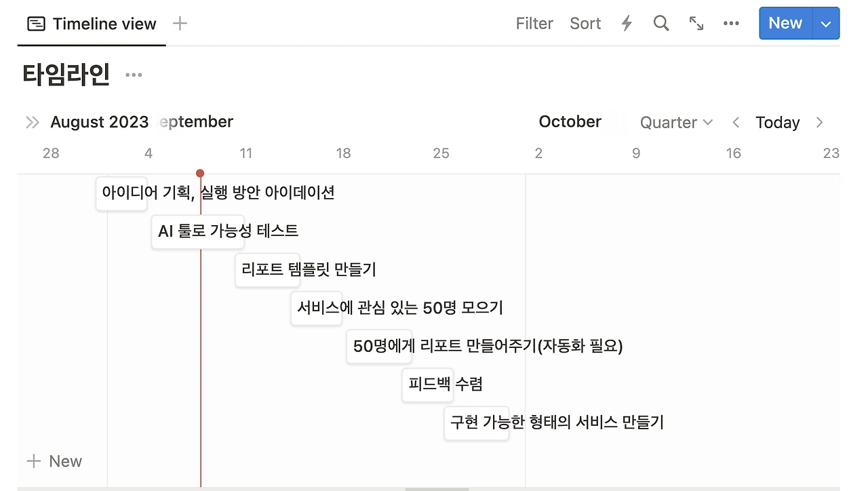Click the blue New button
Screen dimensions: 868x491
(785, 24)
